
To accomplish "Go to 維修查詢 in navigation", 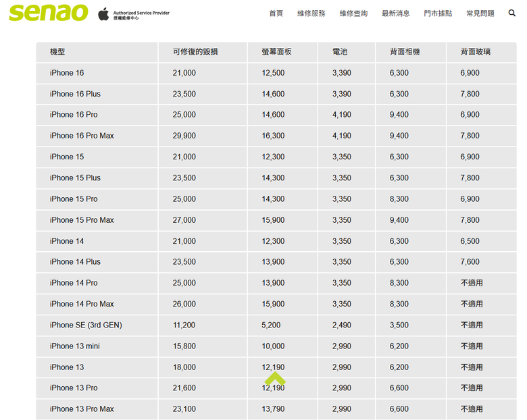I will click(353, 14).
